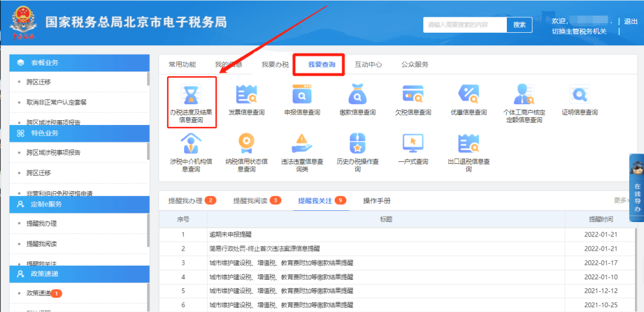The width and height of the screenshot is (644, 312).
Task: Click the 特色业务 list scrollbar
Action: (x=148, y=150)
